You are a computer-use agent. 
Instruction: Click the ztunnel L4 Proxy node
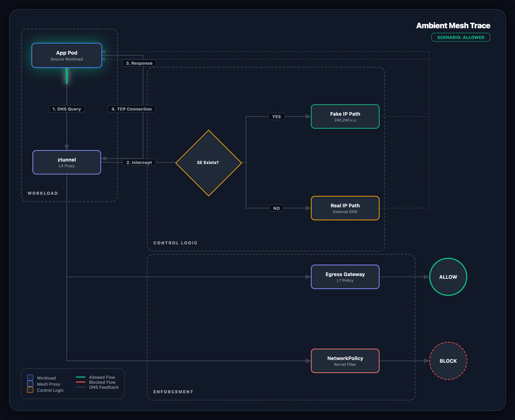tap(67, 162)
